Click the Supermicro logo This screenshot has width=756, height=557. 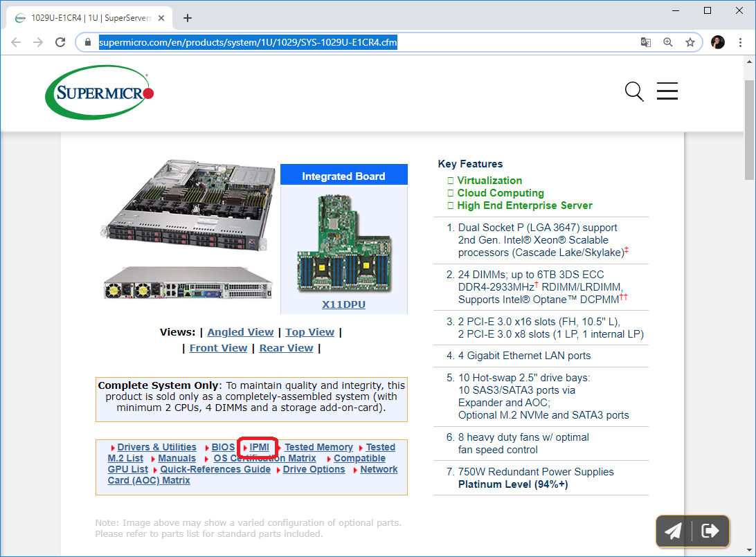point(99,93)
